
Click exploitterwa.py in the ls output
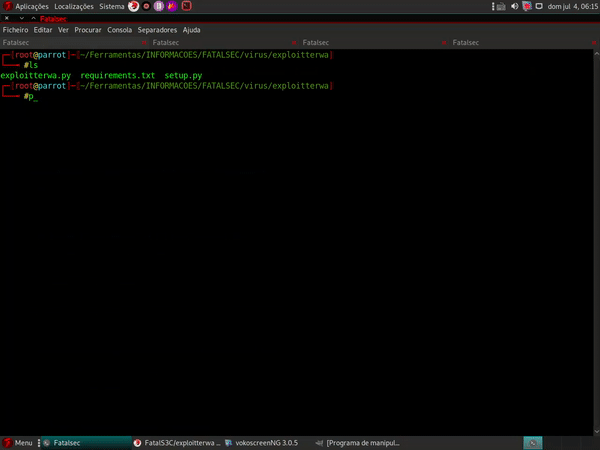pyautogui.click(x=36, y=75)
